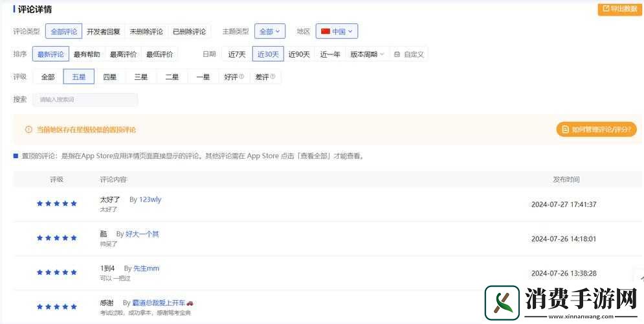Click the 评论内容 column header

point(113,179)
